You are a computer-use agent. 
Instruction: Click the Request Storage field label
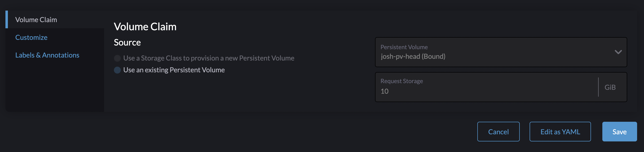click(401, 81)
